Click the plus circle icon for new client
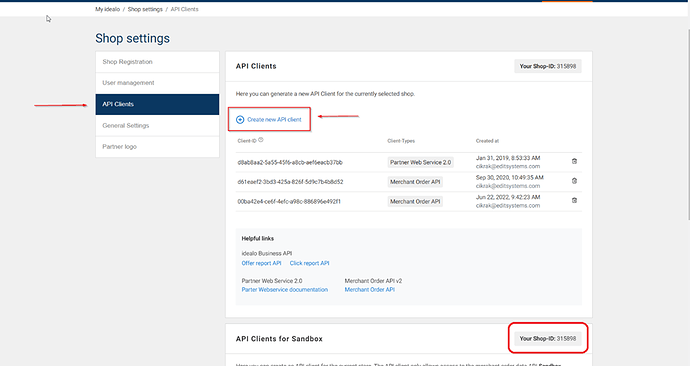The height and width of the screenshot is (366, 690). coord(240,120)
